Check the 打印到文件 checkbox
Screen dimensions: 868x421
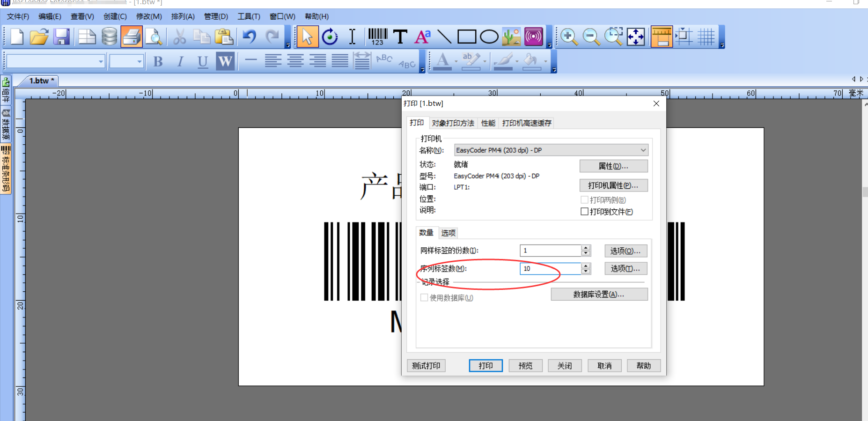(x=584, y=212)
